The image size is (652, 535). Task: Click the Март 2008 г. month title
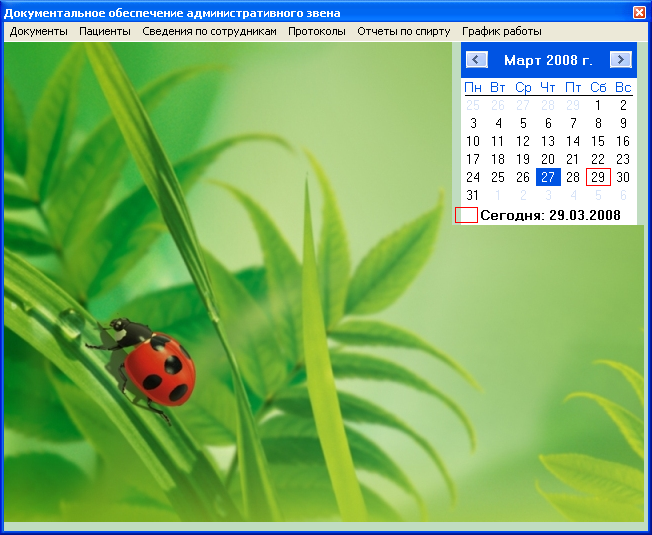pos(548,60)
